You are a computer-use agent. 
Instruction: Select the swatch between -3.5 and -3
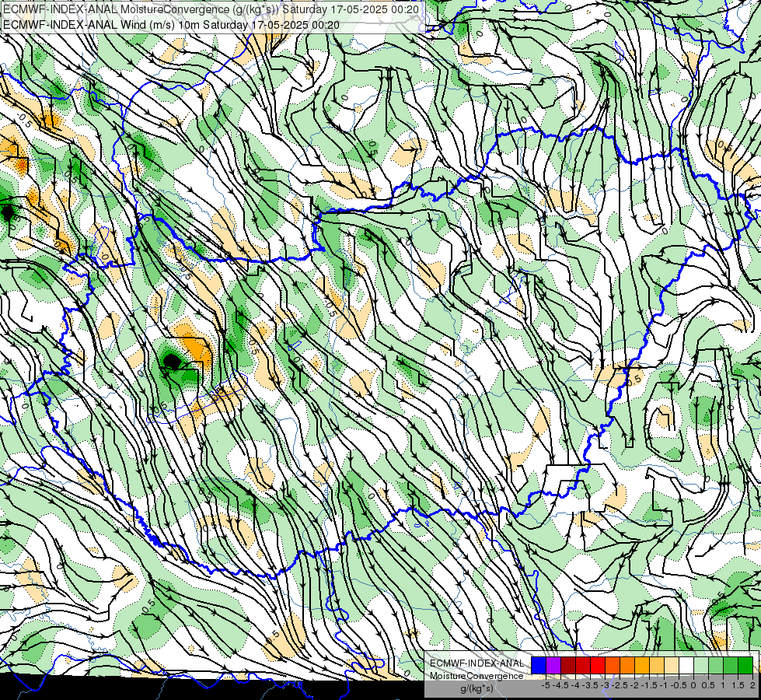point(598,666)
